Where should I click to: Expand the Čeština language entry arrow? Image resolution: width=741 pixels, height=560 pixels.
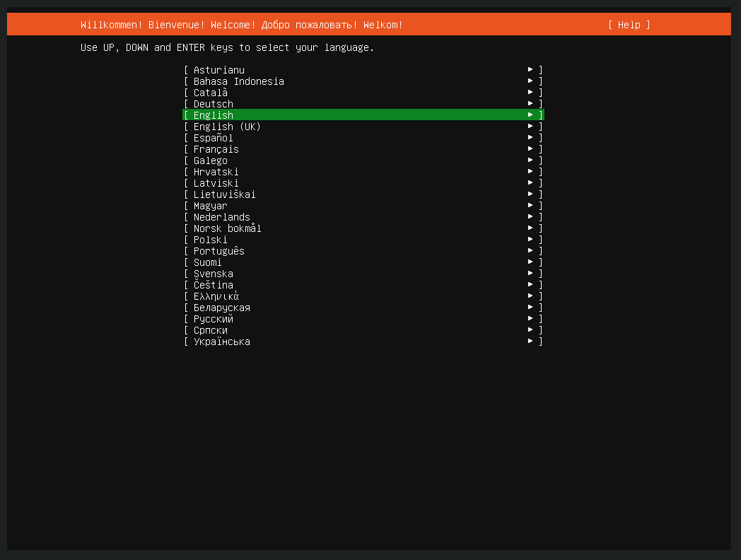pos(530,284)
